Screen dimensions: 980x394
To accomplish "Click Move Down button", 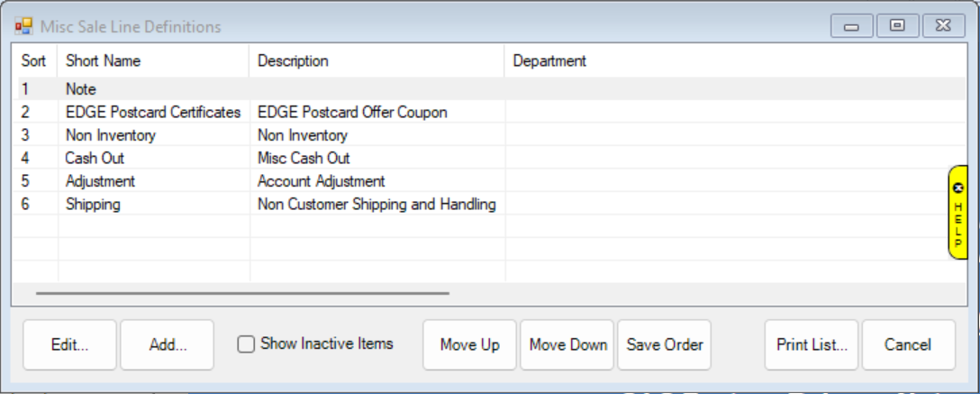I will pyautogui.click(x=567, y=344).
